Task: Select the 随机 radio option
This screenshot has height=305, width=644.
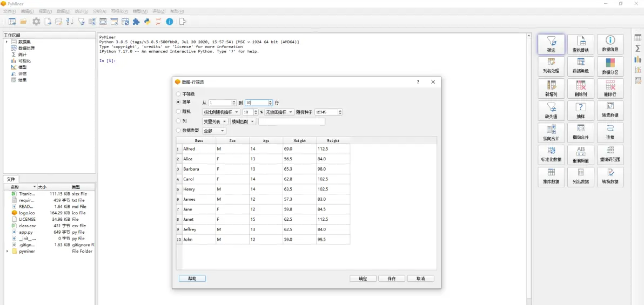Action: (178, 111)
